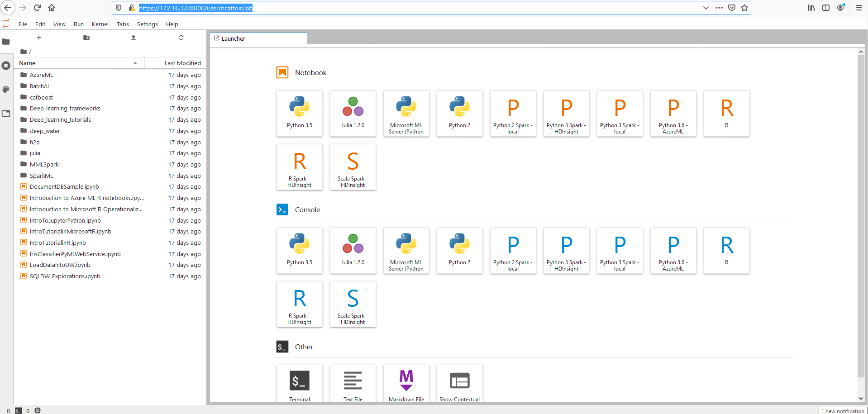
Task: Start Python 3 Spark local notebook
Action: [x=620, y=114]
